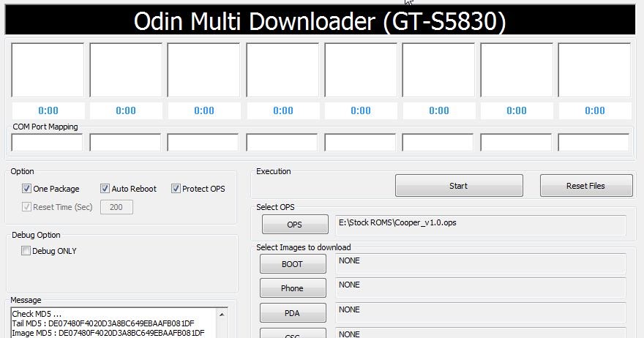The width and height of the screenshot is (644, 338).
Task: Click the Reset Time value field showing 200
Action: click(116, 207)
